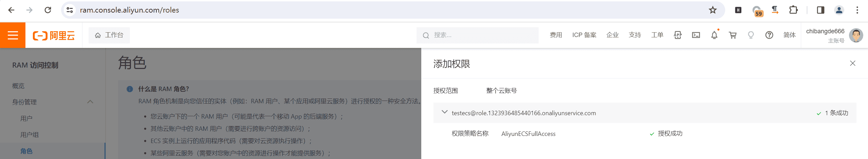The height and width of the screenshot is (159, 868).
Task: Open the 支持 support menu
Action: tap(635, 35)
